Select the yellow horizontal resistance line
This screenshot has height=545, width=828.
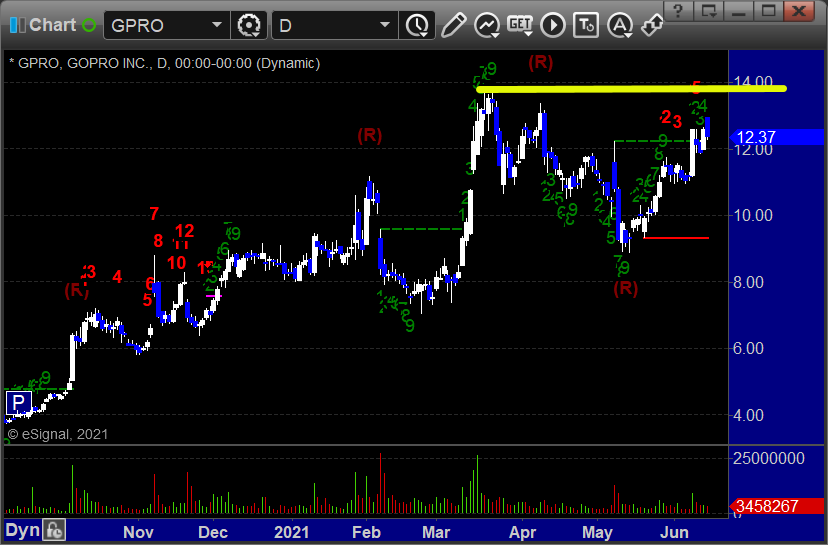coord(631,89)
